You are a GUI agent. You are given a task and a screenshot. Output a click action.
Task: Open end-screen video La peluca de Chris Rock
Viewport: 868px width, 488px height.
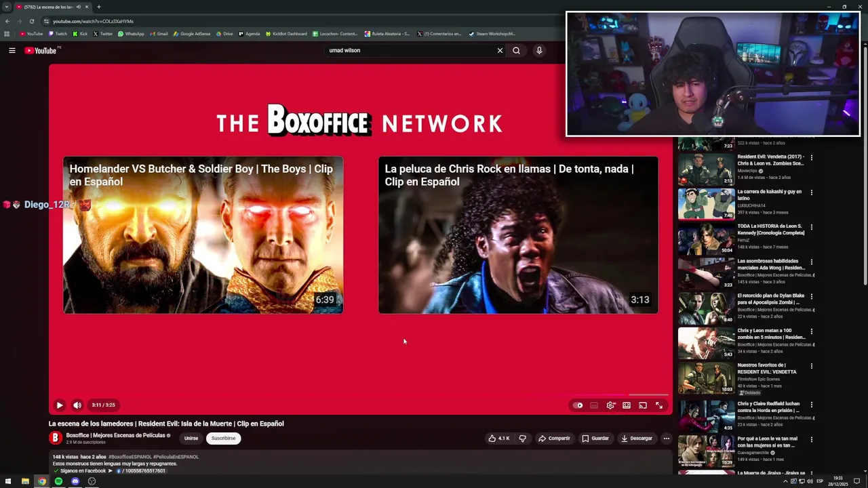(x=518, y=235)
